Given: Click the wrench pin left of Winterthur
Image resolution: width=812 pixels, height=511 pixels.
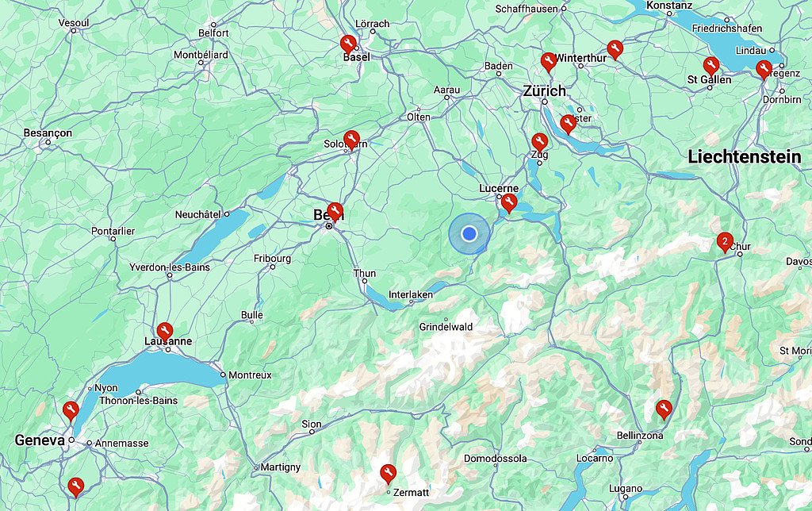Looking at the screenshot, I should [549, 62].
